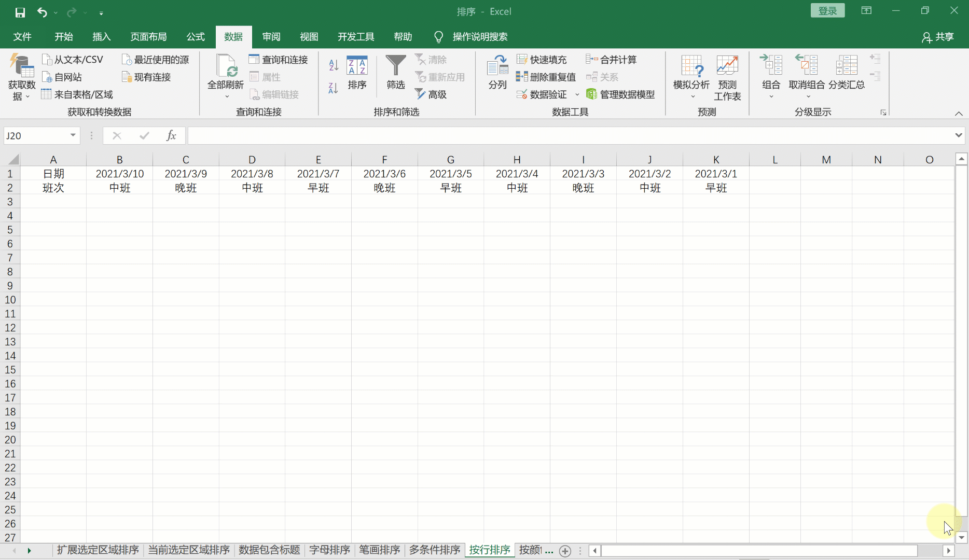Open sheet tab 扩展选定区域排序
The image size is (969, 560).
click(98, 550)
